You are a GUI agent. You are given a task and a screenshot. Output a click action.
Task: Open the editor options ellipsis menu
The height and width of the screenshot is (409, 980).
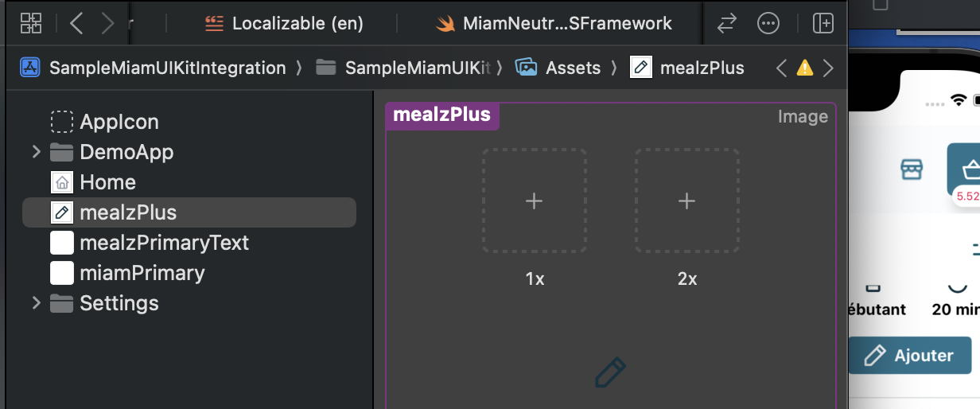768,24
